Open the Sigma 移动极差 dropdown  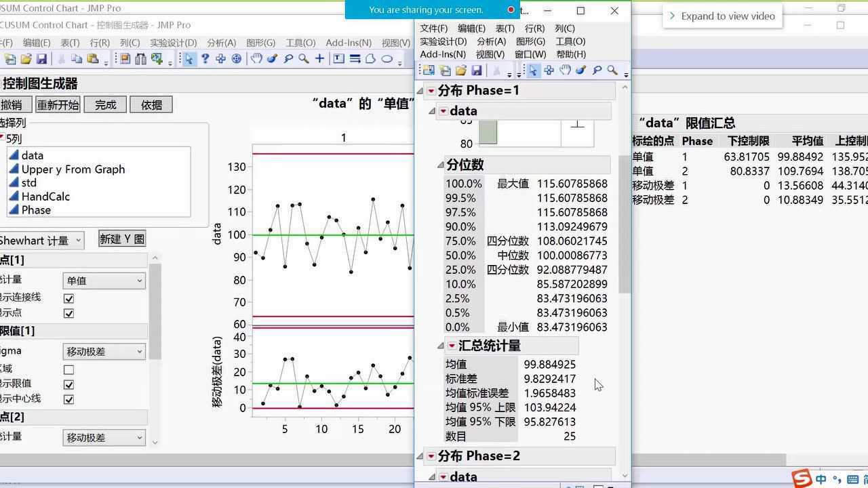point(104,351)
